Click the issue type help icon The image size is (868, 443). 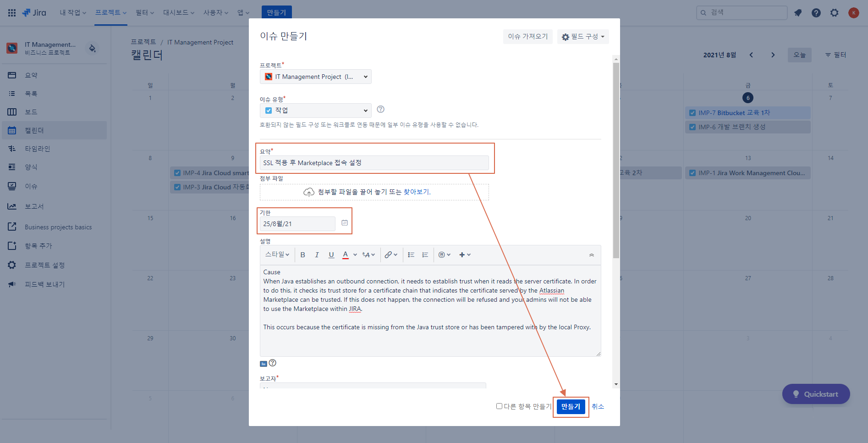380,109
